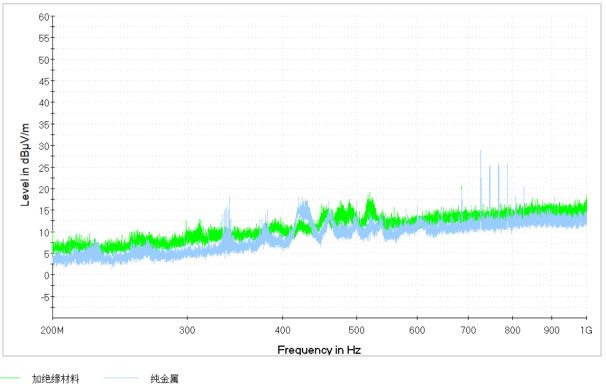The height and width of the screenshot is (386, 606).
Task: Click the 55 label on level axis
Action: point(44,38)
